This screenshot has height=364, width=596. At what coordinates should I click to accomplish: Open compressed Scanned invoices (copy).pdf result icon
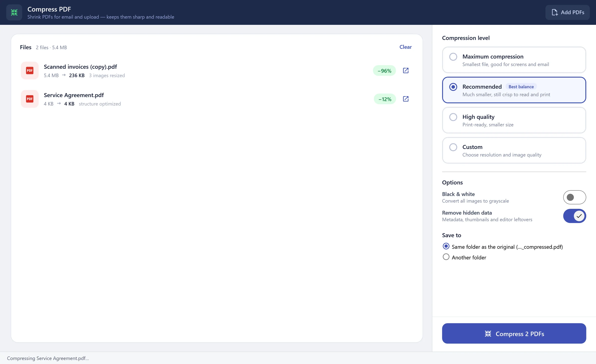point(406,71)
